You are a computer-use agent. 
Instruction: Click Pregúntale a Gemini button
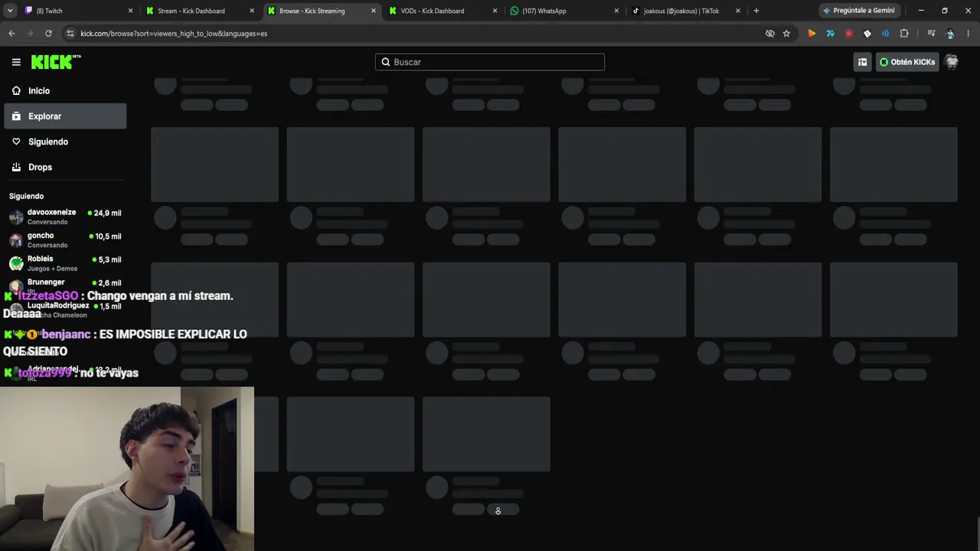(858, 11)
